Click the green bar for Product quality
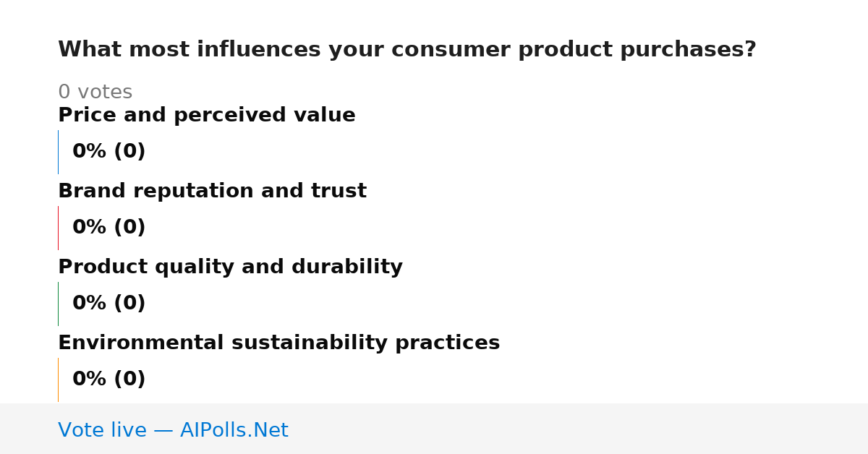 pos(58,304)
